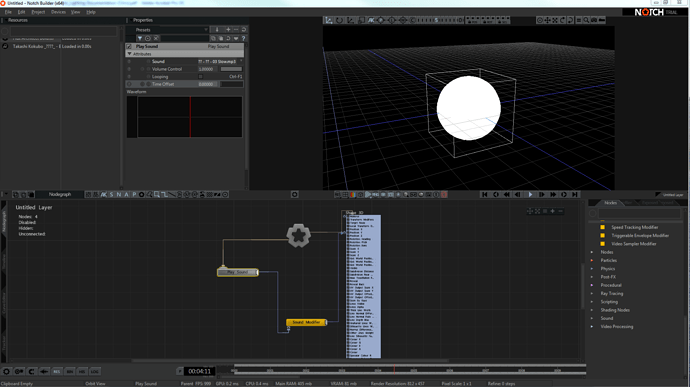Click the filter funnel icon in Properties
Screen dimensions: 690x387
[140, 38]
